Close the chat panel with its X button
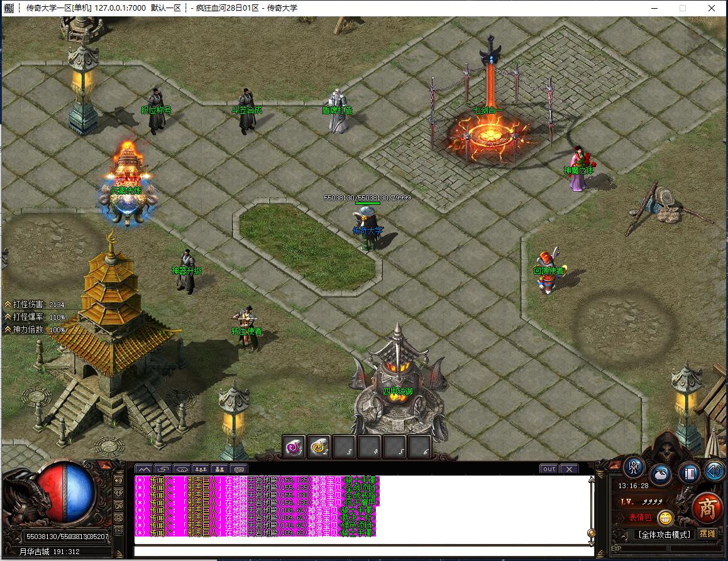The image size is (728, 561). pyautogui.click(x=569, y=469)
